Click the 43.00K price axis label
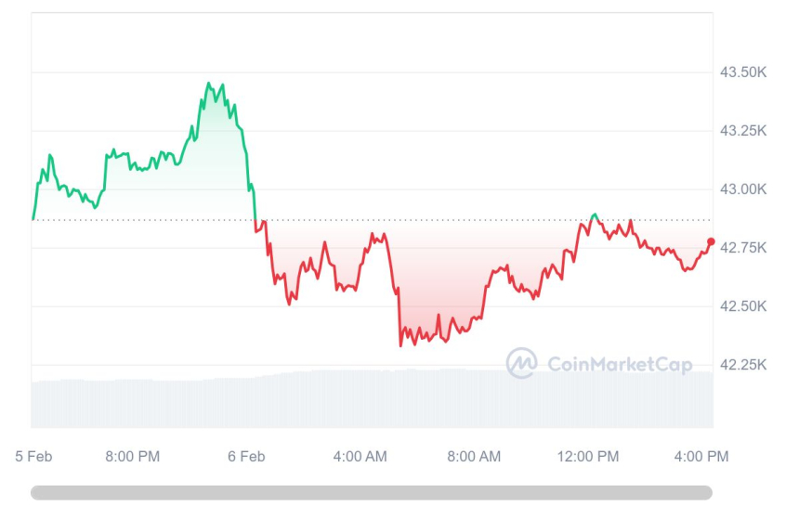The width and height of the screenshot is (799, 532). [x=743, y=189]
